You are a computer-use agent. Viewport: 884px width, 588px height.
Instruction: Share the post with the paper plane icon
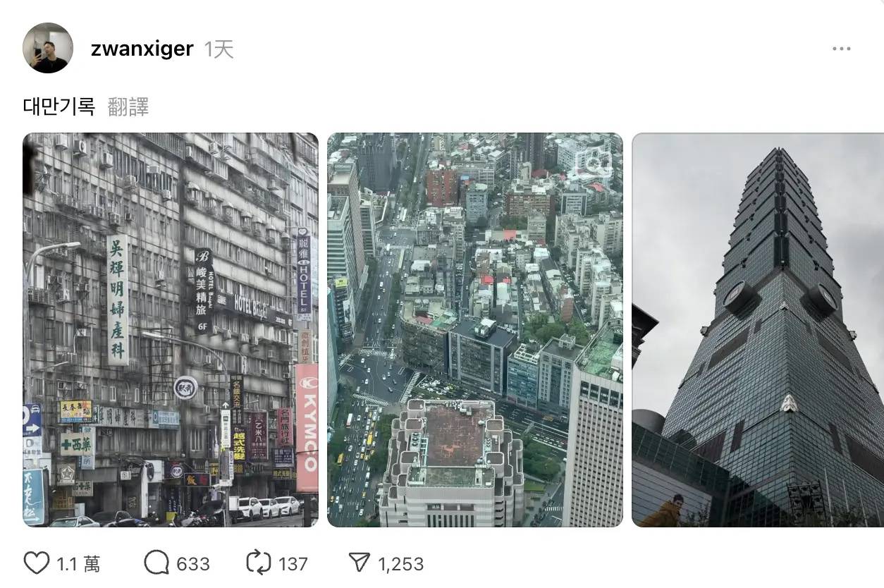coord(360,563)
